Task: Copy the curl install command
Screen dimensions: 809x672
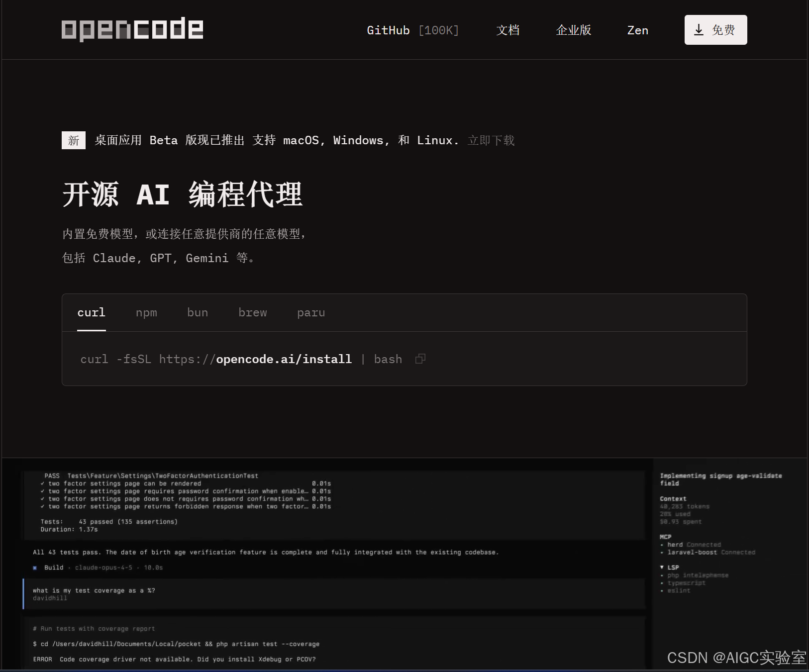Action: [x=420, y=359]
